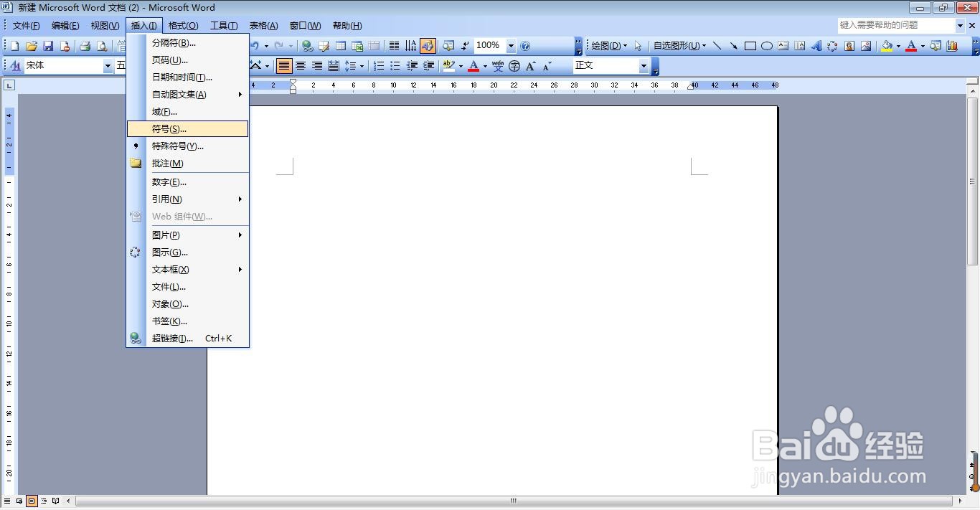Image resolution: width=980 pixels, height=510 pixels.
Task: Click the Phonetic Guide wén icon
Action: tap(498, 66)
